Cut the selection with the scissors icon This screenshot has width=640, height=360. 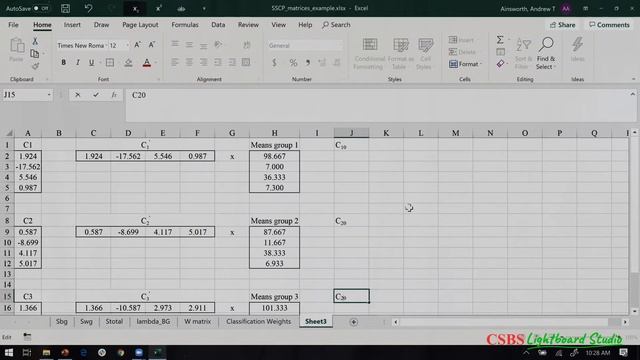35,41
